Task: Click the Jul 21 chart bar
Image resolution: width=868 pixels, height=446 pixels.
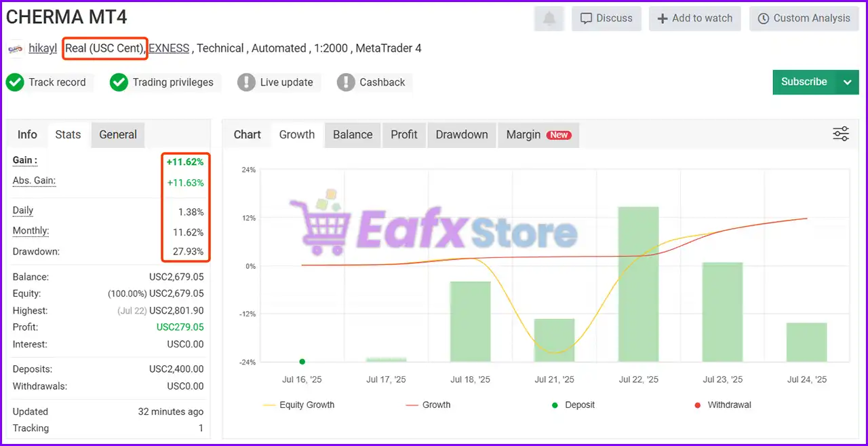Action: click(554, 340)
